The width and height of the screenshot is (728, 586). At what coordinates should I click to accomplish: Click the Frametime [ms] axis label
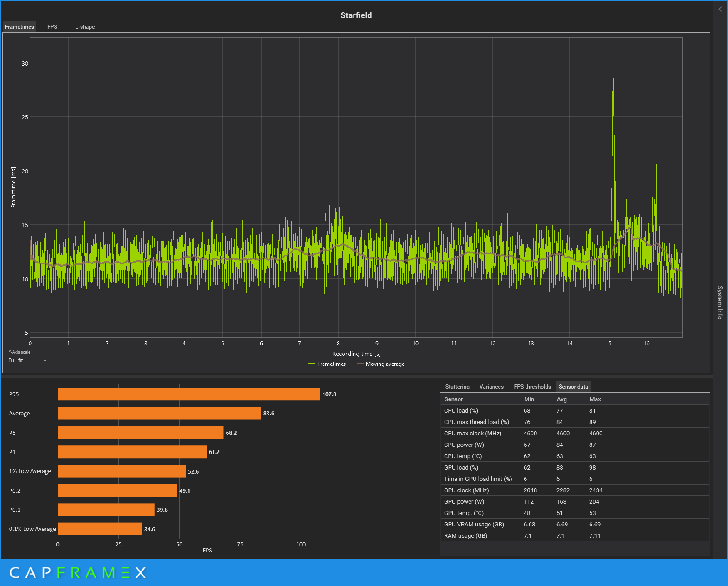14,187
